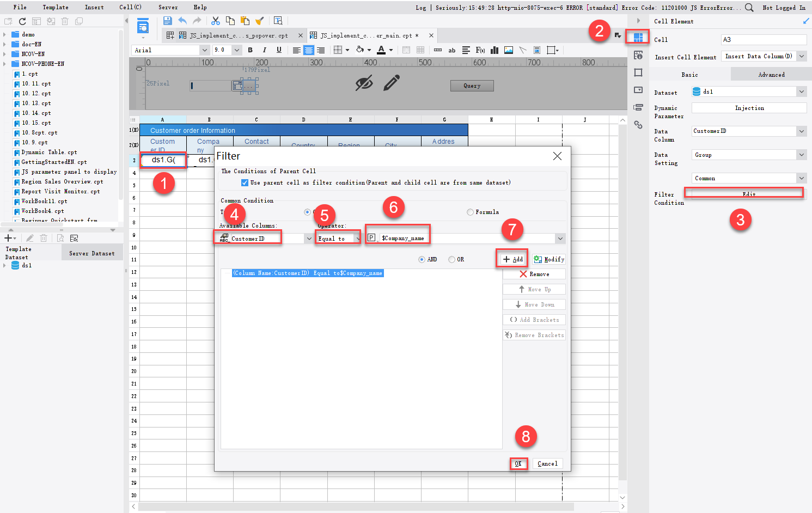Viewport: 812px width, 513px height.
Task: Open the font color picker
Action: tap(384, 50)
